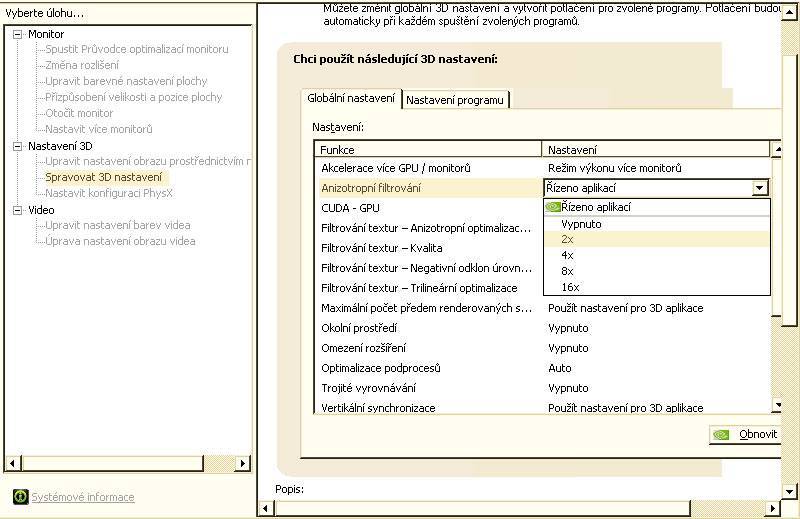
Task: Select the Monitor tree category label
Action: tap(46, 34)
